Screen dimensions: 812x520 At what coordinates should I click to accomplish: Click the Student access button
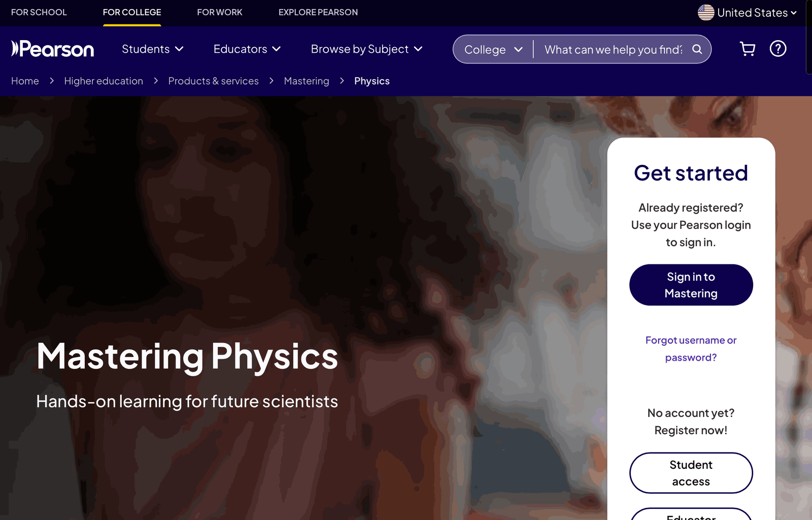click(x=691, y=473)
